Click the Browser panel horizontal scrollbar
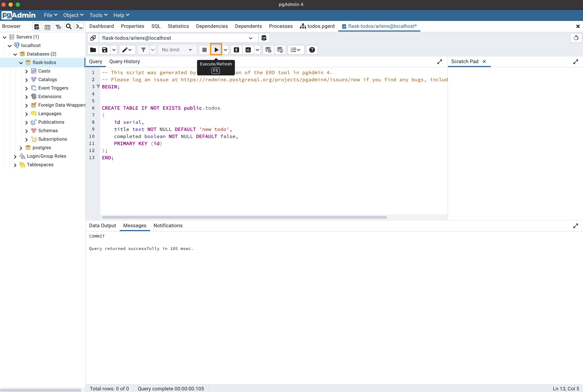The image size is (583, 392). point(41,390)
